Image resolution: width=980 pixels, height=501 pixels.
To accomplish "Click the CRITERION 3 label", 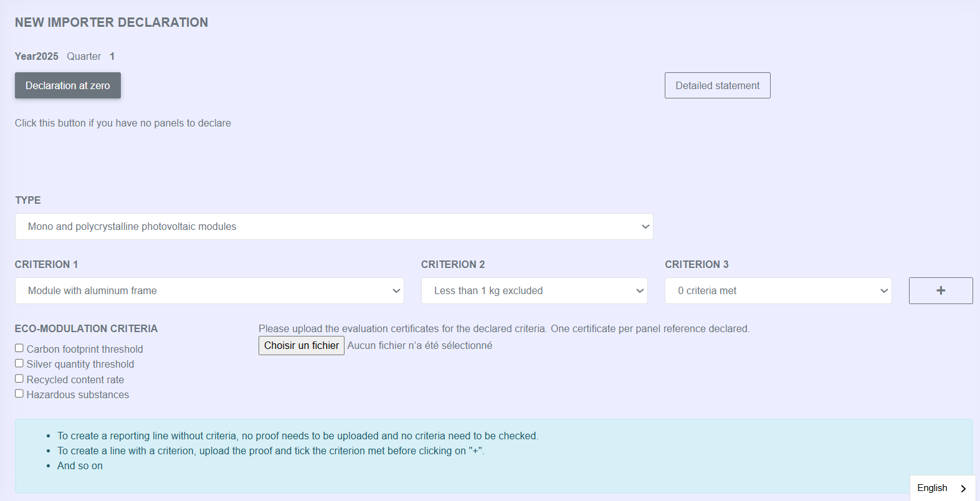I will (x=697, y=264).
